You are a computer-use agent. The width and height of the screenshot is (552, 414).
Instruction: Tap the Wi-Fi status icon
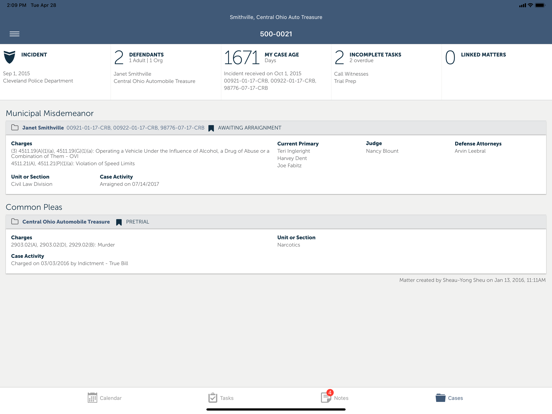(x=530, y=5)
